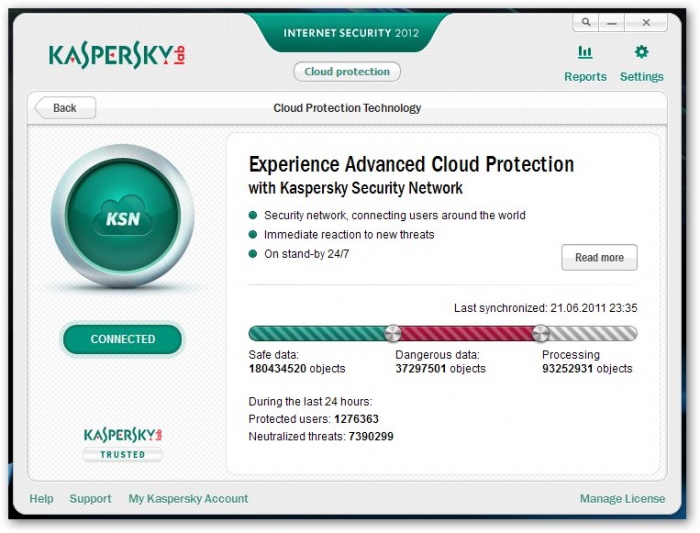Toggle the CONNECTED status button
Screen dimensions: 700x533
(x=123, y=339)
